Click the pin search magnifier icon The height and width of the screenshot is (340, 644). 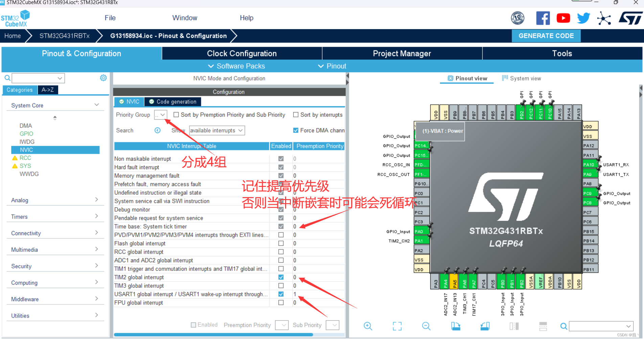tap(564, 326)
